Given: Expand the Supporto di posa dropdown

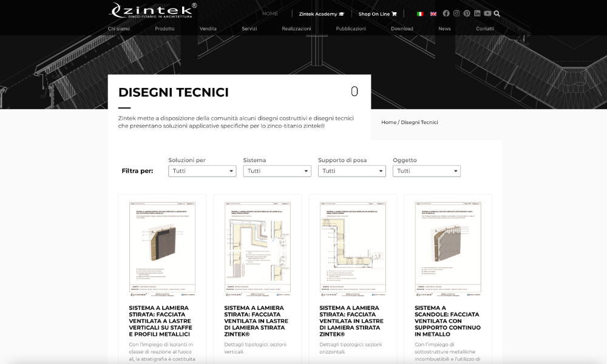Looking at the screenshot, I should point(352,171).
